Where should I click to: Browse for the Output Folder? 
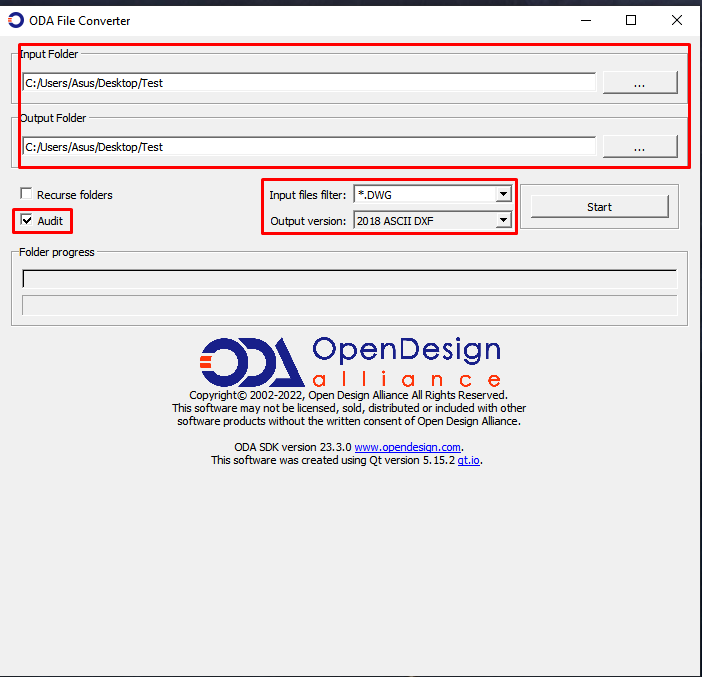[640, 147]
